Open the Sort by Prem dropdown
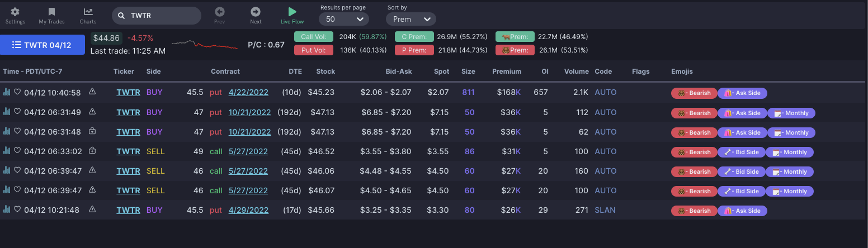 (411, 19)
